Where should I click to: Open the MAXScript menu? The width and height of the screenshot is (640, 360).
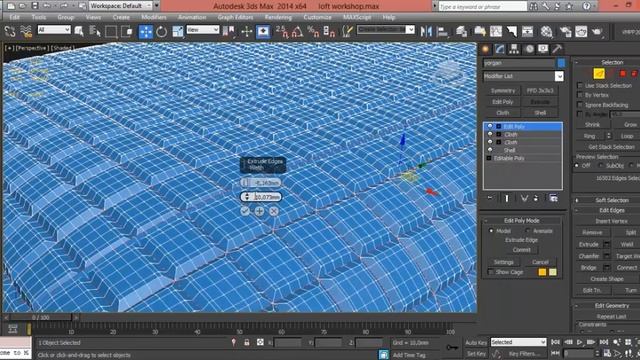coord(357,17)
